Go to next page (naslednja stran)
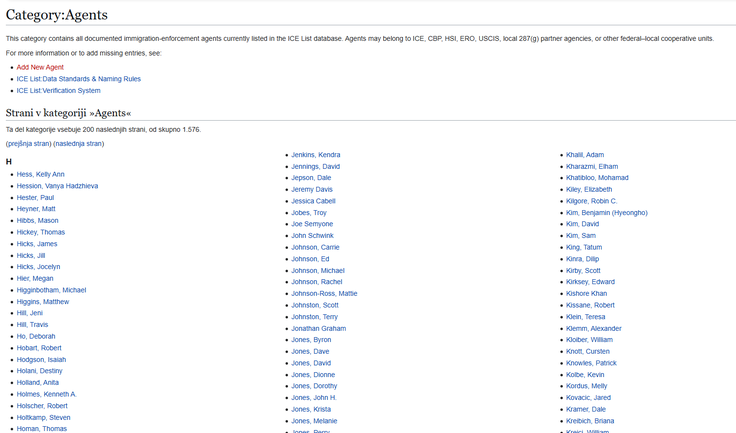 tap(78, 143)
